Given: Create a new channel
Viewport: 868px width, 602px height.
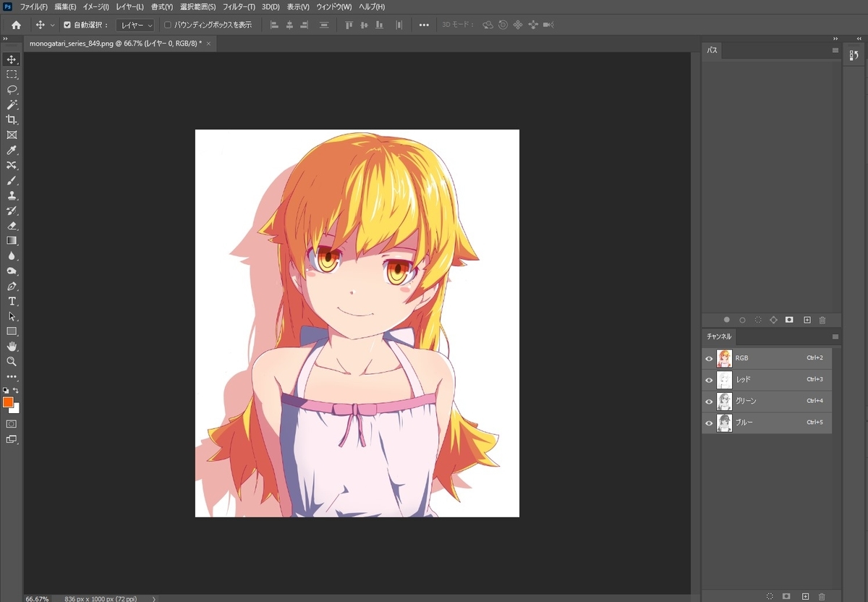Looking at the screenshot, I should click(x=805, y=596).
